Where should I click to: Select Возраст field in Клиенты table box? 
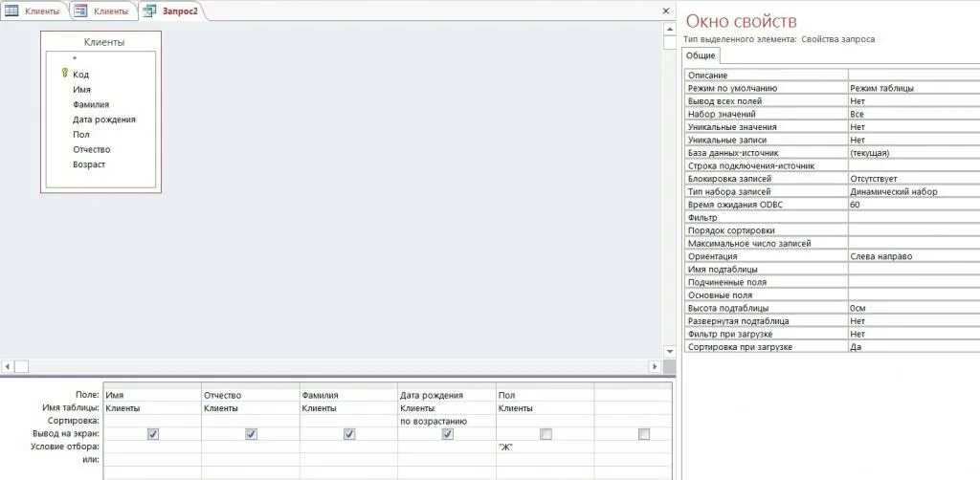[x=89, y=164]
